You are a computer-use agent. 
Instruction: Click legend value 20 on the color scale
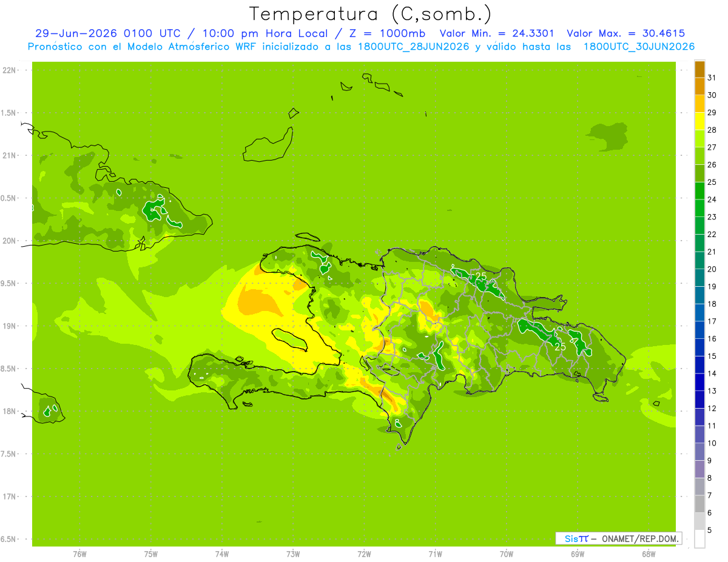pyautogui.click(x=712, y=269)
